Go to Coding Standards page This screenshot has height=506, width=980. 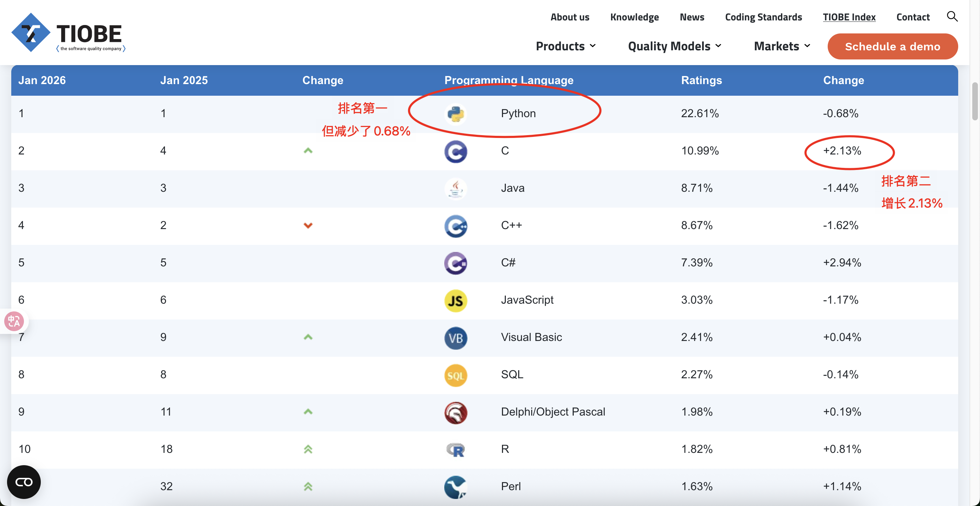click(x=763, y=17)
